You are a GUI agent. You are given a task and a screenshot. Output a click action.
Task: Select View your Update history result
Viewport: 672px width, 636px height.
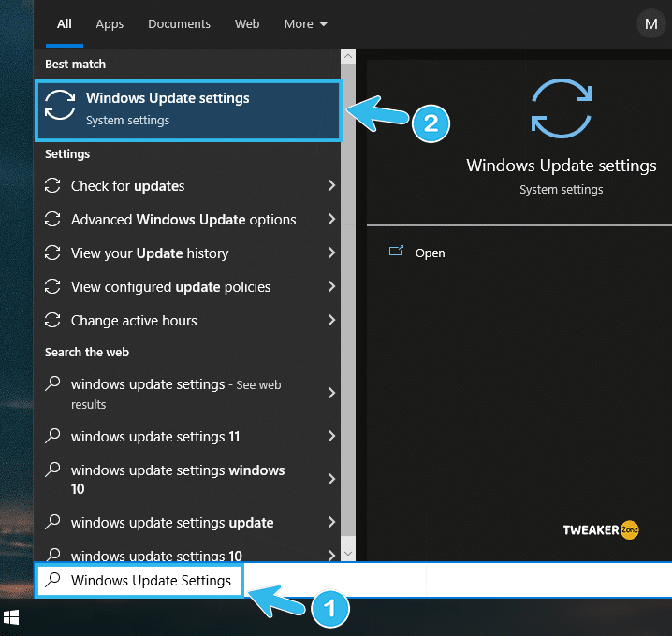[188, 253]
